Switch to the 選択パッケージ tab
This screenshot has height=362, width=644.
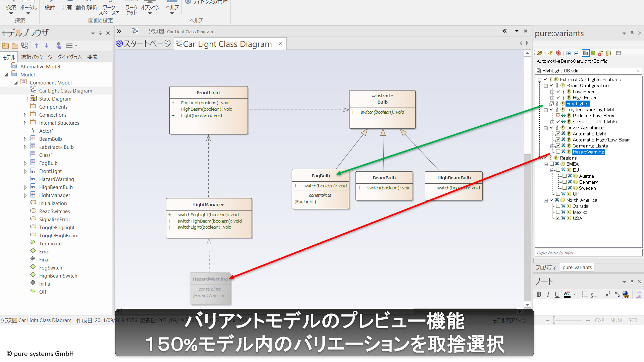[37, 57]
